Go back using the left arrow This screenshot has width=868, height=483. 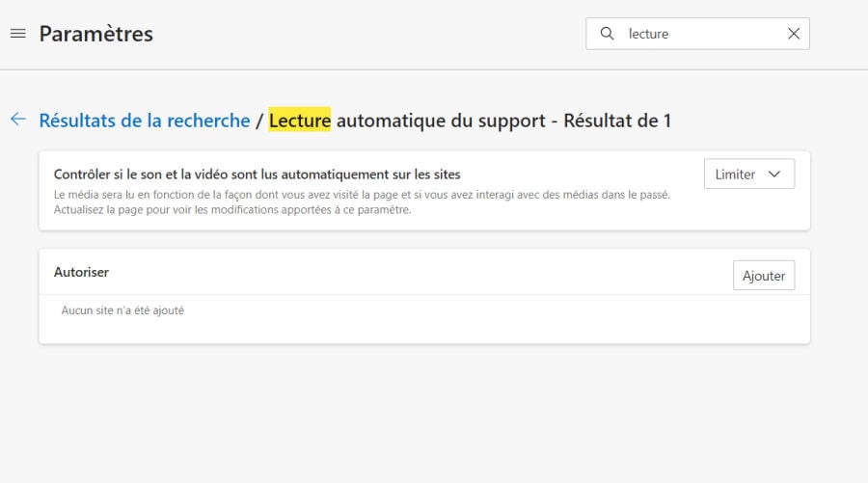[x=18, y=119]
